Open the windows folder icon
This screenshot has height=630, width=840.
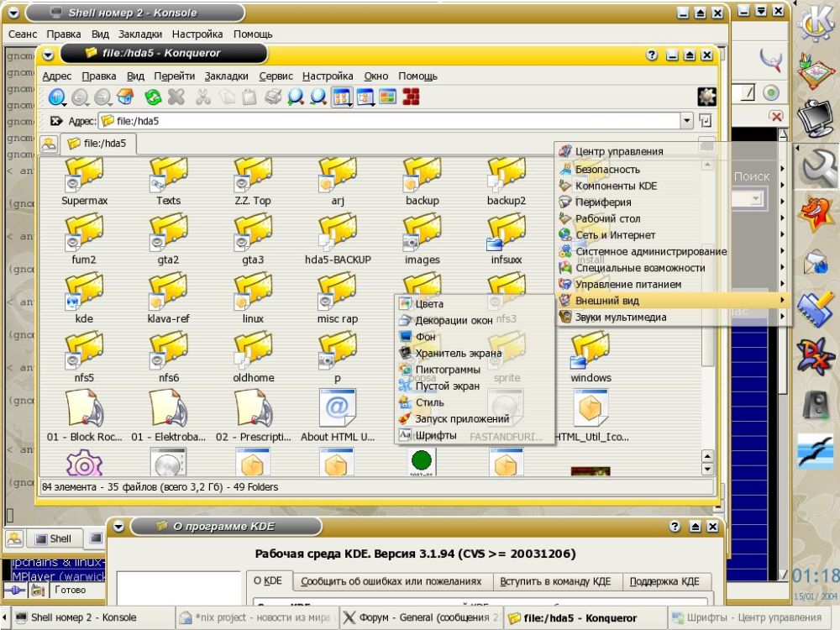pyautogui.click(x=591, y=357)
